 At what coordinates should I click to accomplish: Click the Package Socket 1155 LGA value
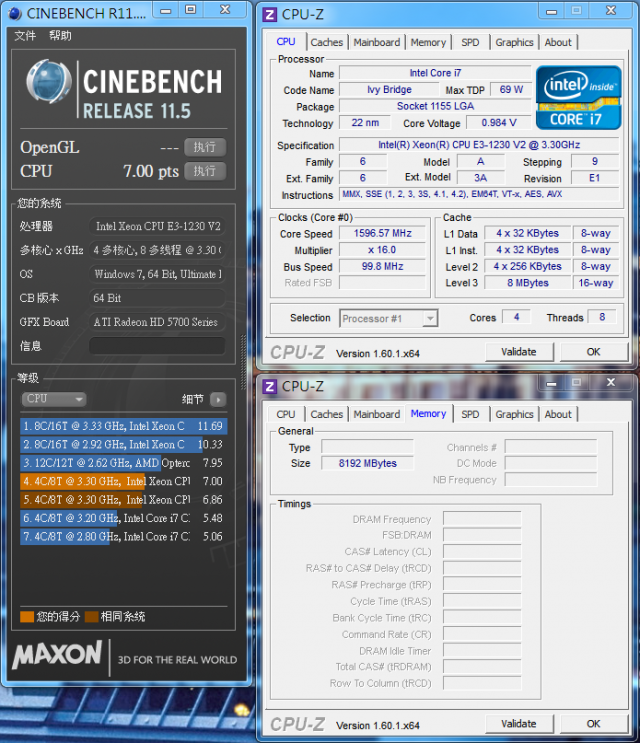coord(435,106)
